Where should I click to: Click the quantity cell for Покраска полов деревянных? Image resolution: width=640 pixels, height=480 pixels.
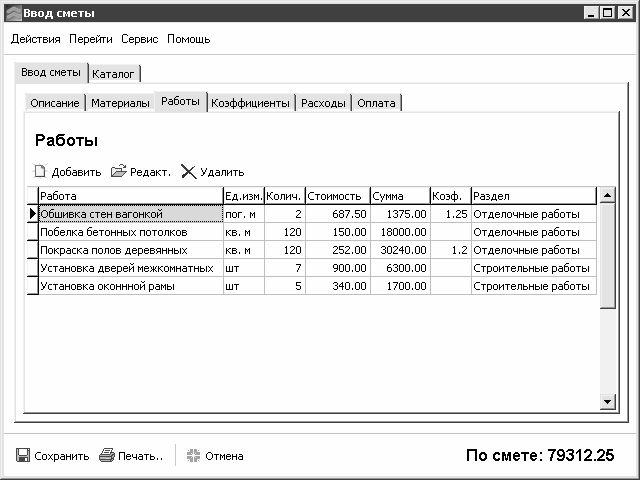coord(284,250)
